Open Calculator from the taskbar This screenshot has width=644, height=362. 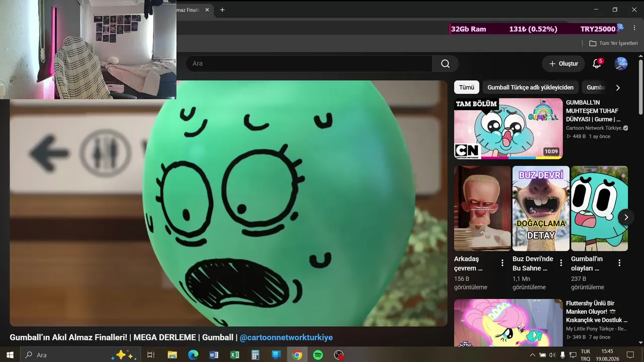tap(256, 355)
